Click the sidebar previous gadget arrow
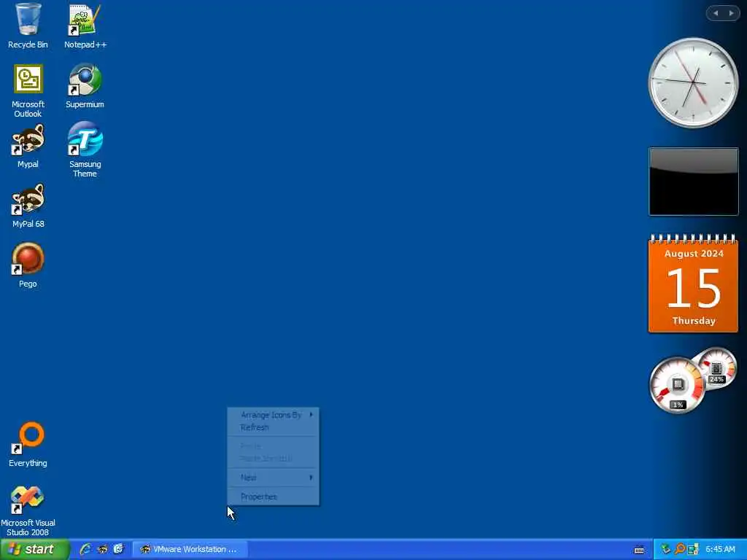The height and width of the screenshot is (560, 747). 716,13
